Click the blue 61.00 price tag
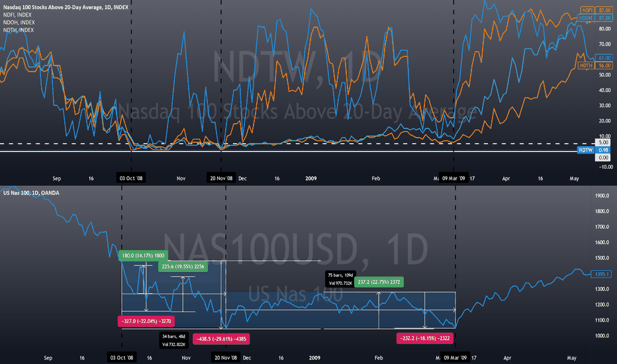Image resolution: width=617 pixels, height=364 pixels. (x=604, y=58)
